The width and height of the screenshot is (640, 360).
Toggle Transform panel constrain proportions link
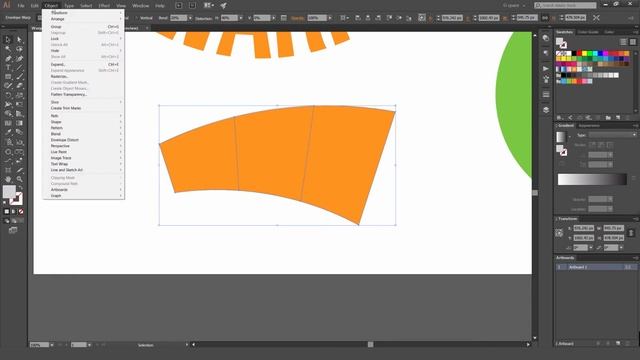coord(631,233)
